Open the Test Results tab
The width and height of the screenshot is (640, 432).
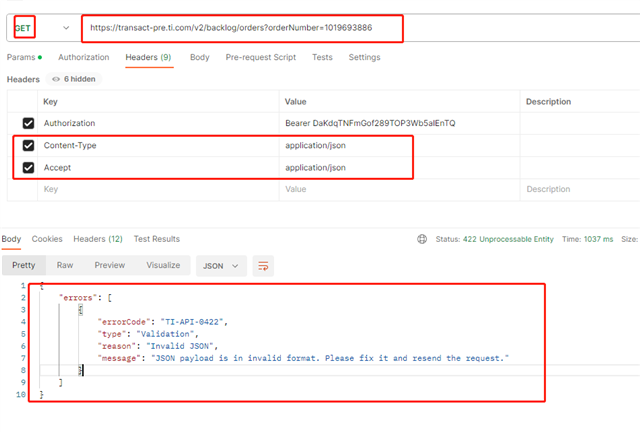click(x=156, y=239)
